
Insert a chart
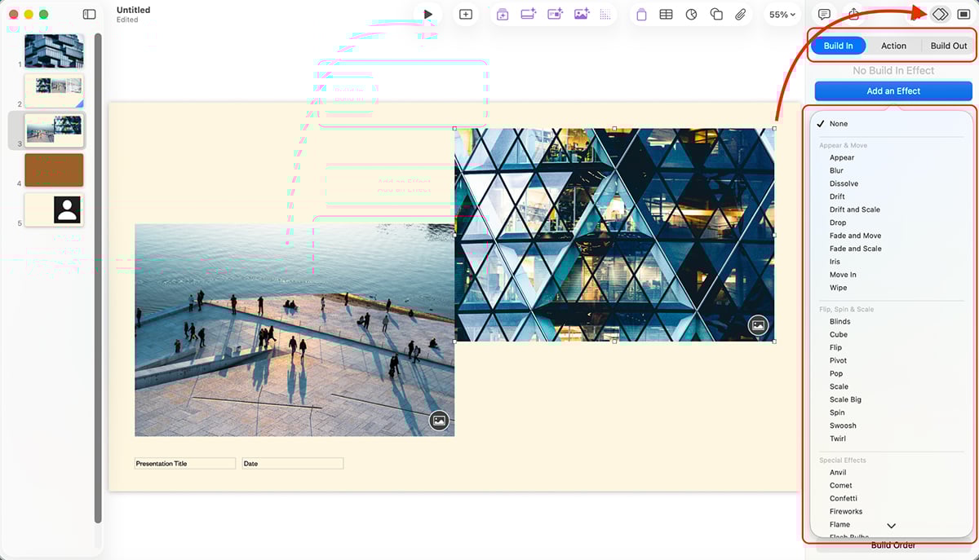691,14
